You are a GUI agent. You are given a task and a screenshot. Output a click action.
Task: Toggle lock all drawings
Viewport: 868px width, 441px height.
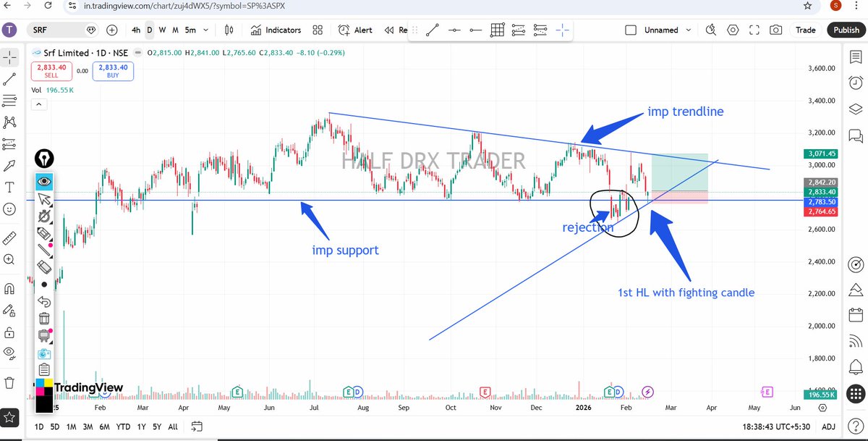(x=9, y=332)
